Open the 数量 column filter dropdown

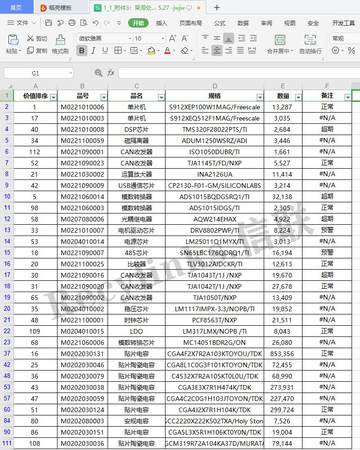[x=298, y=97]
